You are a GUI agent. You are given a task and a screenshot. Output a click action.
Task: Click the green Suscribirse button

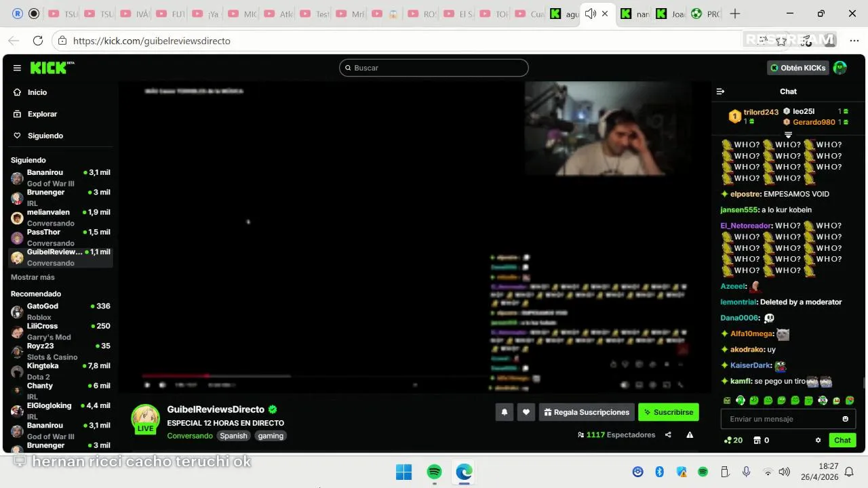click(x=669, y=412)
